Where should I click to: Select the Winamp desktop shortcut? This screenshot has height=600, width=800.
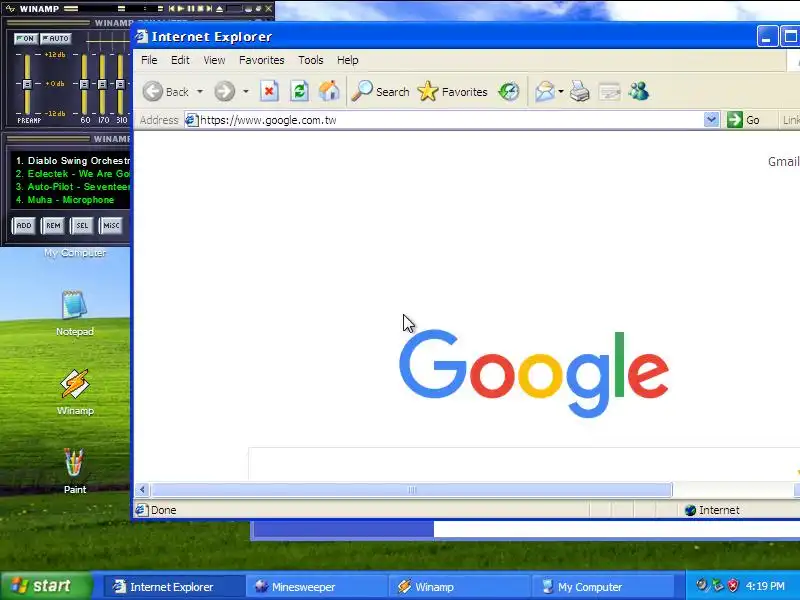click(x=74, y=392)
